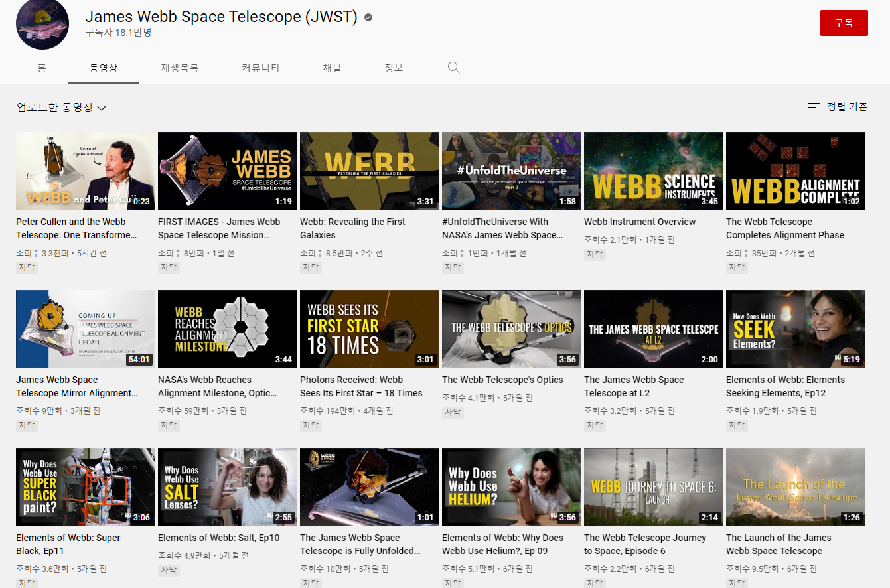Click the 자막 badge under Peter Cullen video
The height and width of the screenshot is (588, 890).
[x=27, y=267]
